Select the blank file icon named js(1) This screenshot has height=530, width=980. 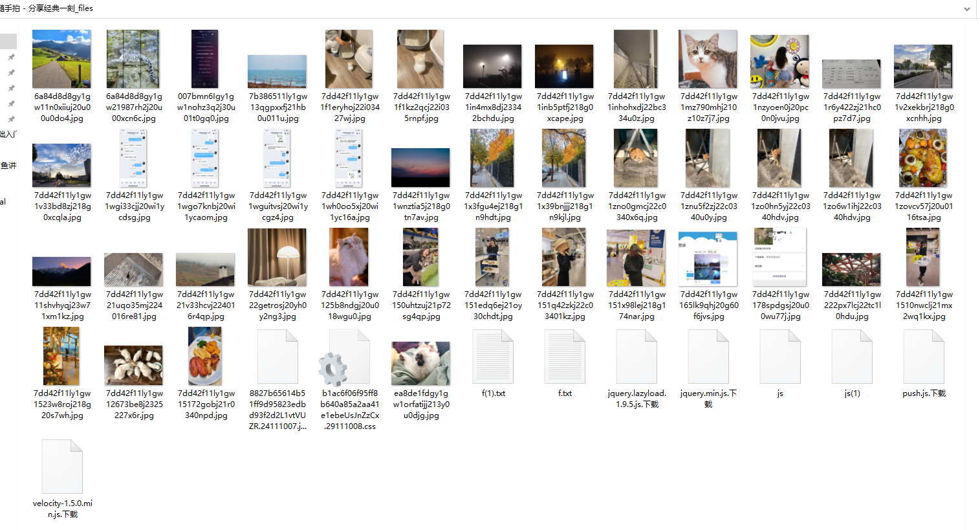(x=852, y=357)
